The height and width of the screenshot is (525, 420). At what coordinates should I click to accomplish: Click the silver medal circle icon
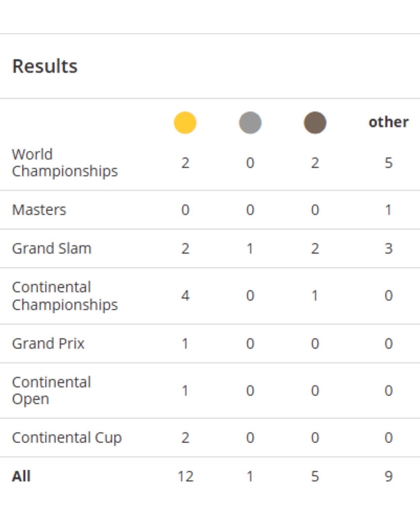pyautogui.click(x=250, y=123)
